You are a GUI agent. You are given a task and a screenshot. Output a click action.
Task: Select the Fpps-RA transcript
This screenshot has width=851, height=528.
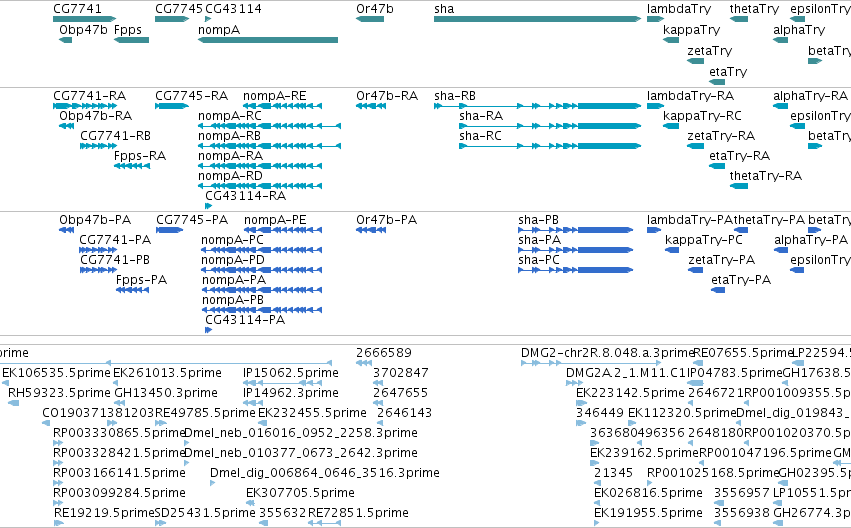pyautogui.click(x=132, y=166)
